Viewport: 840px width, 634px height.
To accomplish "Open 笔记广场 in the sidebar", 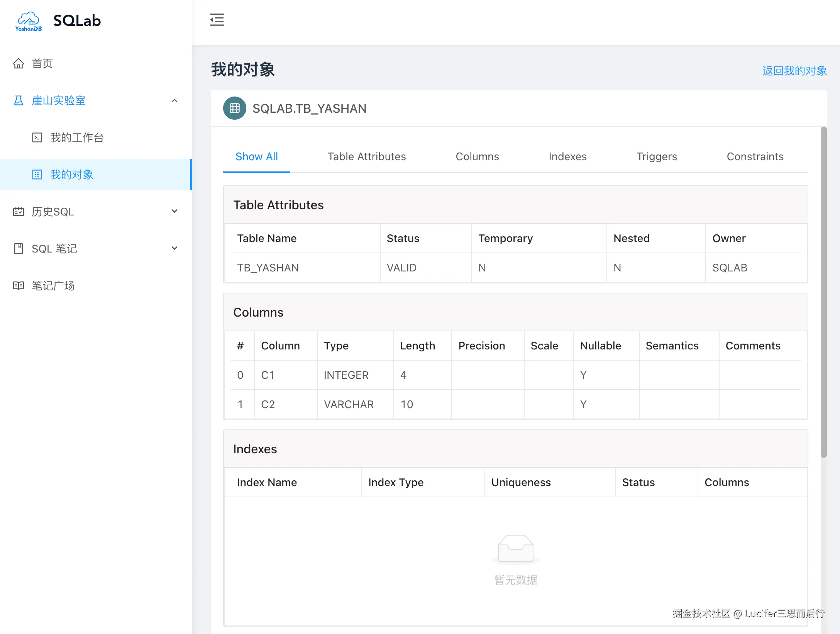I will pyautogui.click(x=53, y=286).
